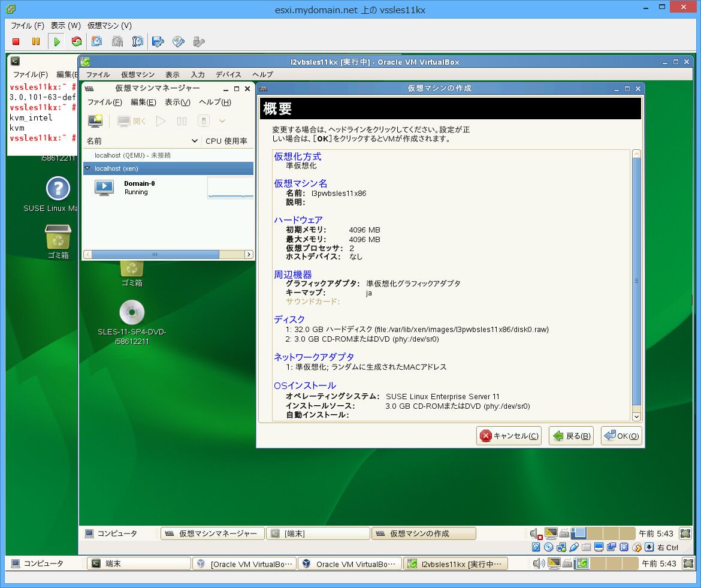Screen dimensions: 701x588
Task: Select localhost (QEMU) - 未接続 row
Action: pos(168,155)
